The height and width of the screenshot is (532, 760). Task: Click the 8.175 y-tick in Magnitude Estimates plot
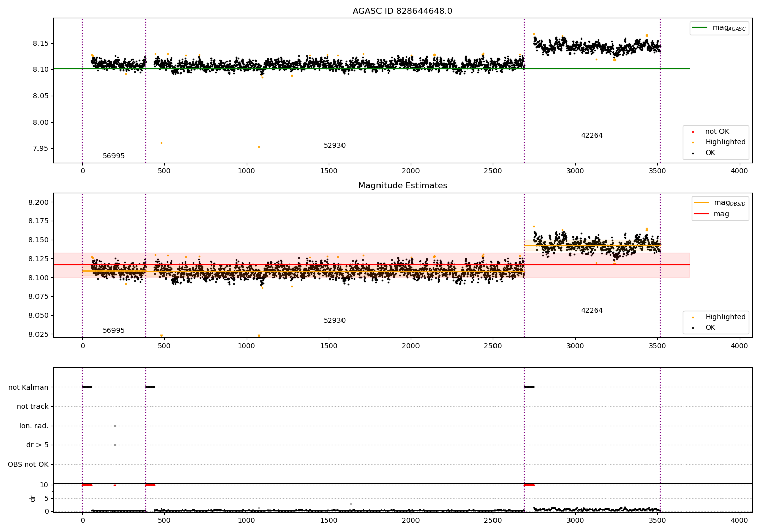[39, 221]
